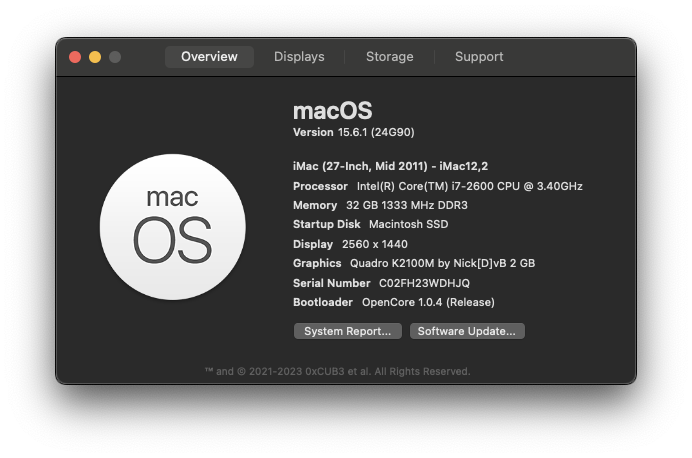
Task: Select the iMac (27-Inch, Mid 2011) model line
Action: (x=391, y=166)
